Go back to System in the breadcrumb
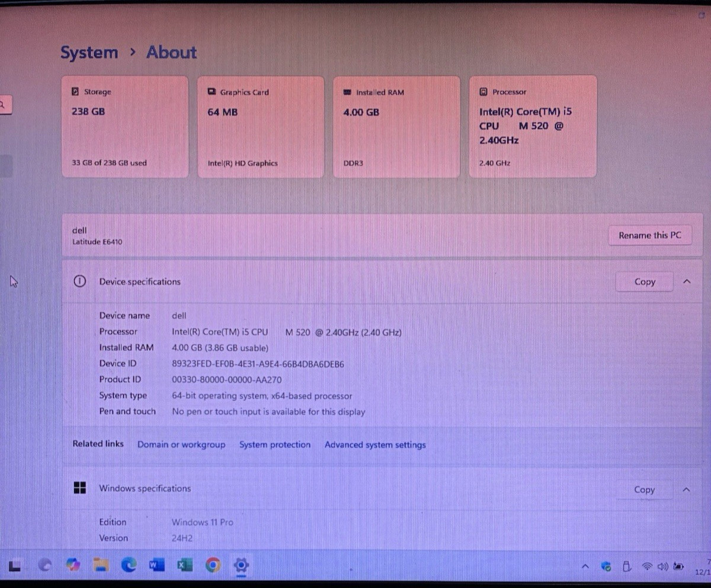711x588 pixels. point(89,52)
